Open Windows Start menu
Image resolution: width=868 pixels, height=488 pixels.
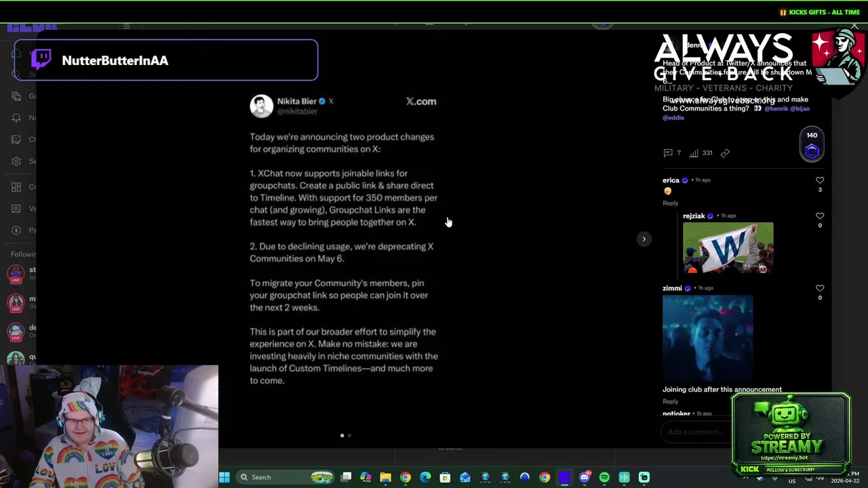pos(224,477)
